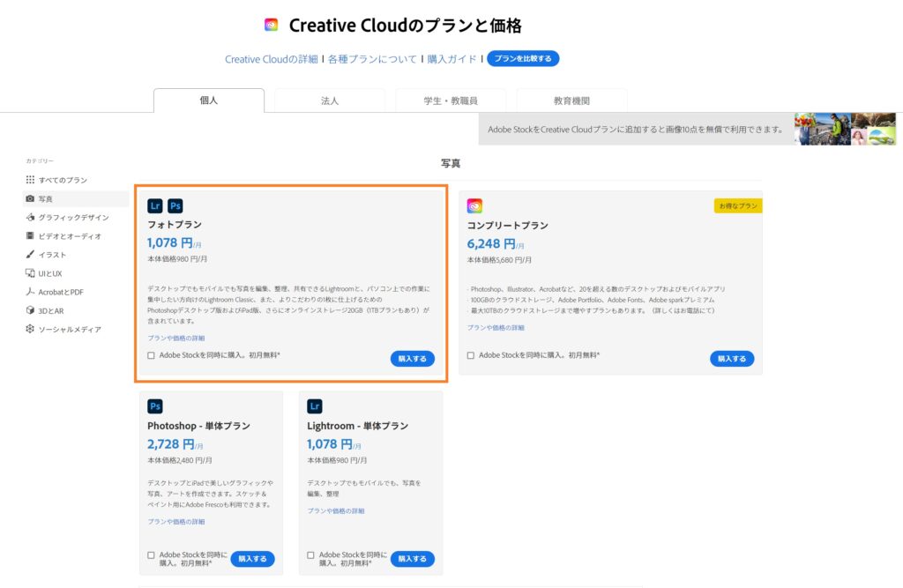The image size is (903, 588).
Task: Click 購入する in フォトプラン card
Action: [413, 358]
